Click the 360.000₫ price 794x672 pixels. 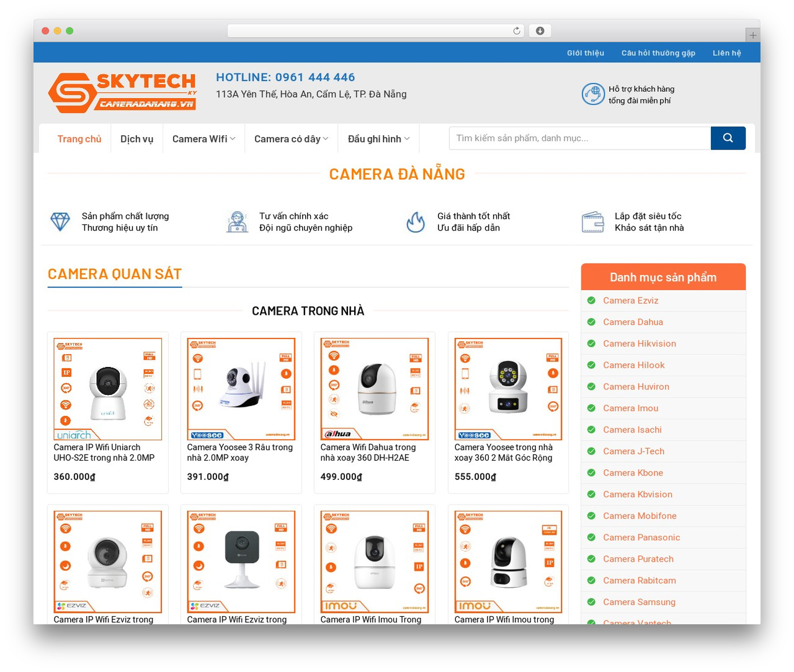74,477
